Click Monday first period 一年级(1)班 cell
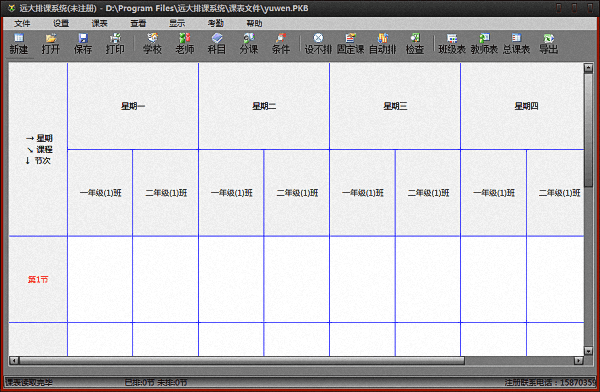Screen dimensions: 600x392 click(100, 279)
